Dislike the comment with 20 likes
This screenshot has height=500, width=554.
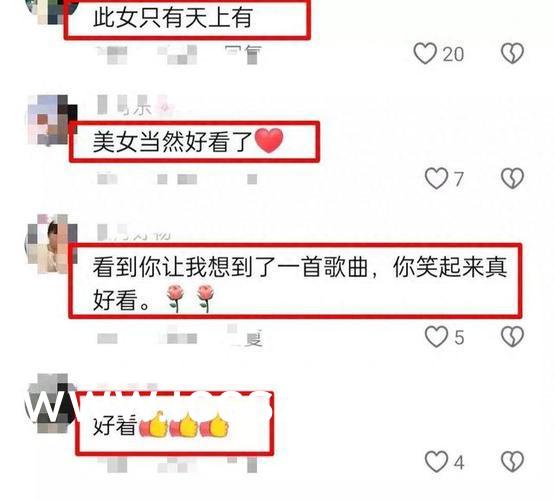pyautogui.click(x=512, y=53)
